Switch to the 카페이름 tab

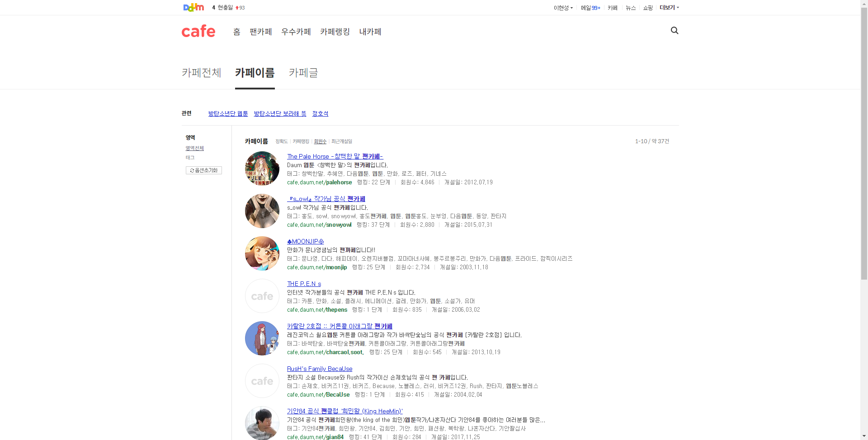point(255,73)
